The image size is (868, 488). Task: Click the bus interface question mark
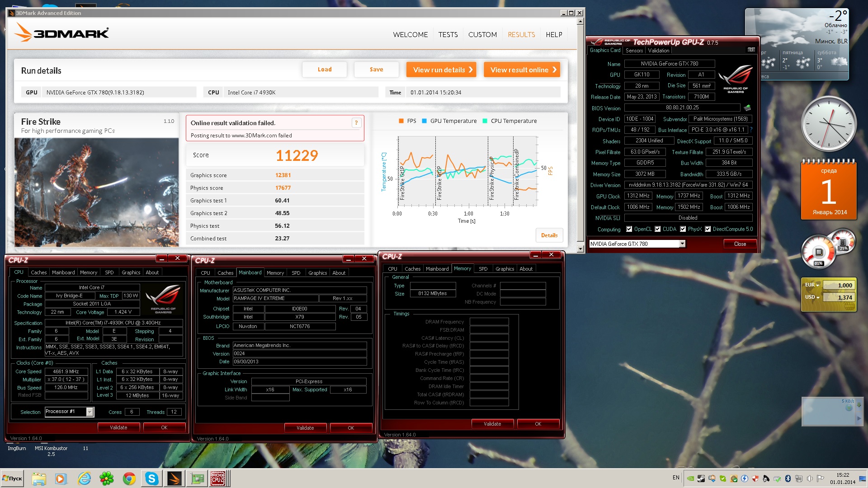click(x=751, y=130)
